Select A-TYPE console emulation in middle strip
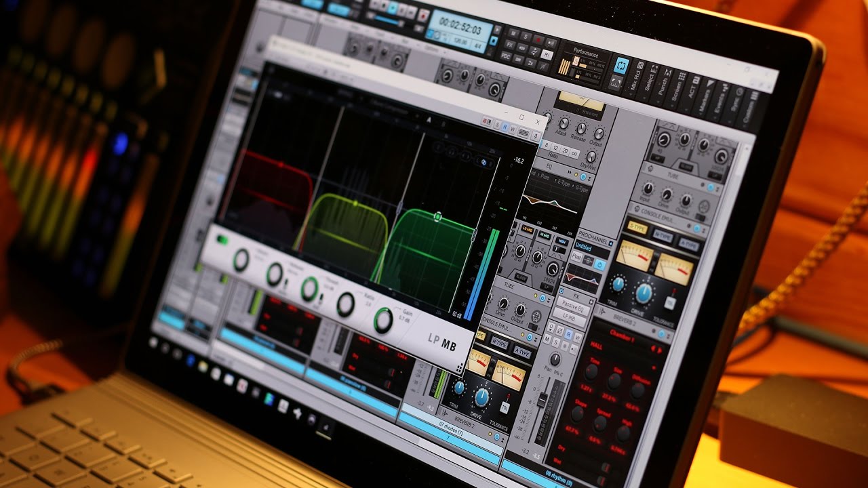Screen dimensions: 868x488 522,350
